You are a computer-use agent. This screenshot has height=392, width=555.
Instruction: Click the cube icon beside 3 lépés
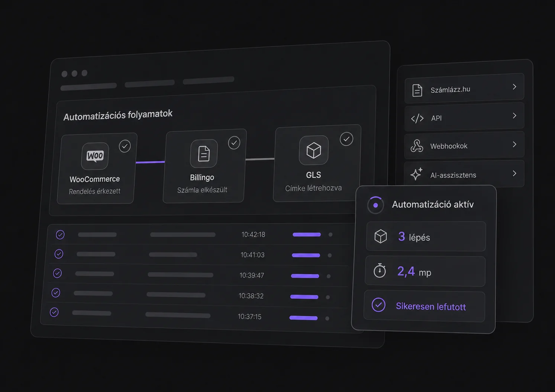pyautogui.click(x=381, y=236)
